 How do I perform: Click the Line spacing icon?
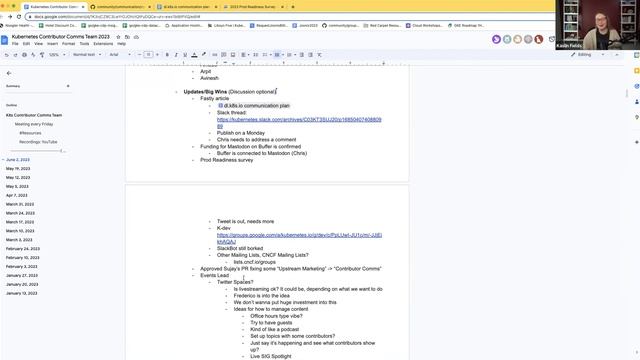click(x=256, y=55)
